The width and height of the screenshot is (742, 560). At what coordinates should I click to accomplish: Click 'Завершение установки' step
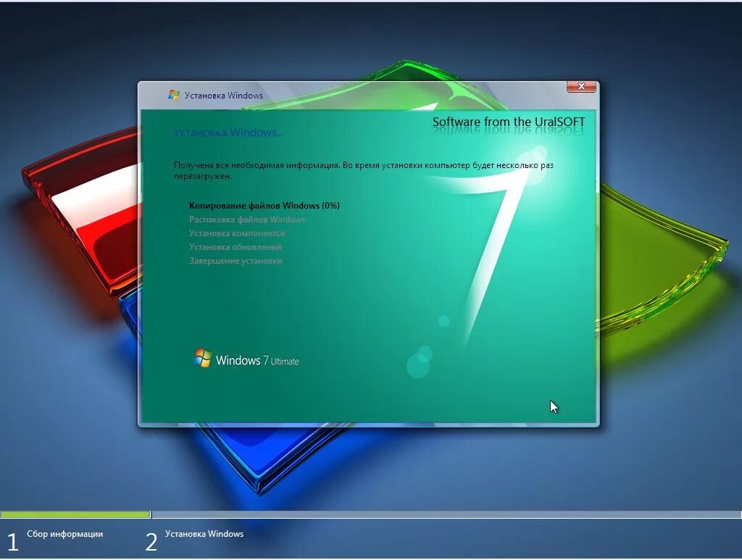point(235,261)
